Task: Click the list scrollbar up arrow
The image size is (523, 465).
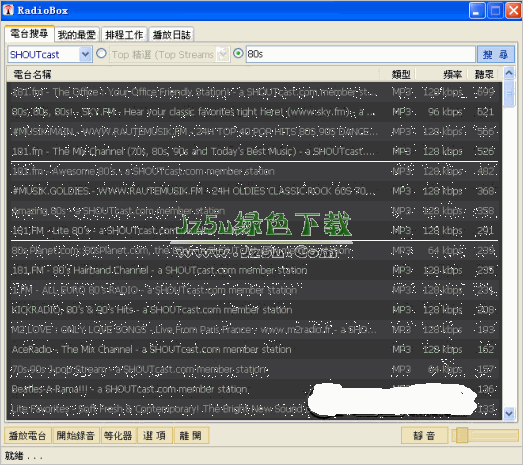Action: point(509,72)
